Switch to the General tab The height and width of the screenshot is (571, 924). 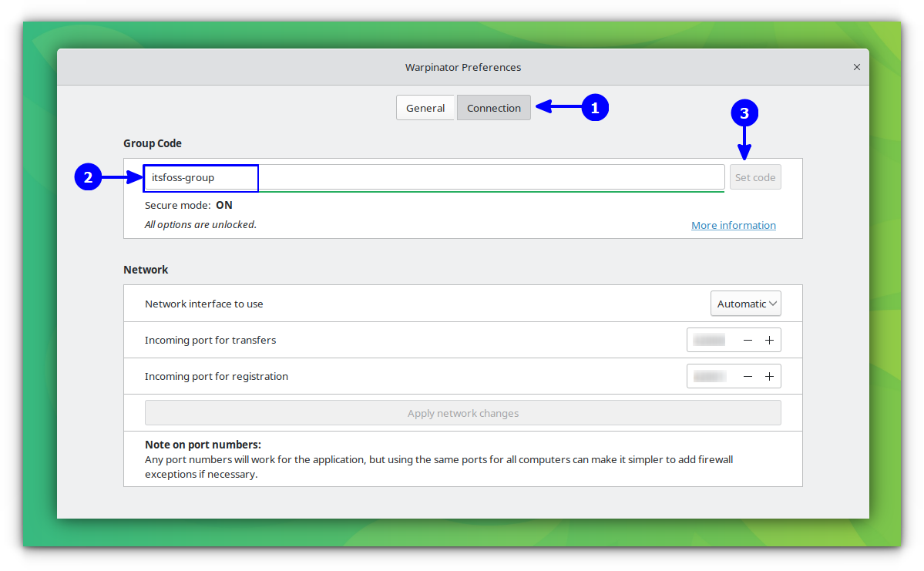(425, 108)
